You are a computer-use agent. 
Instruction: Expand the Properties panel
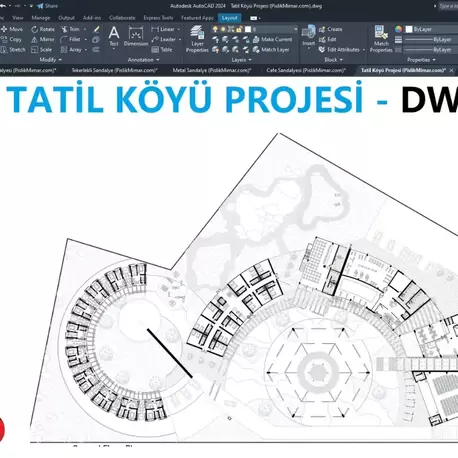tap(421, 60)
